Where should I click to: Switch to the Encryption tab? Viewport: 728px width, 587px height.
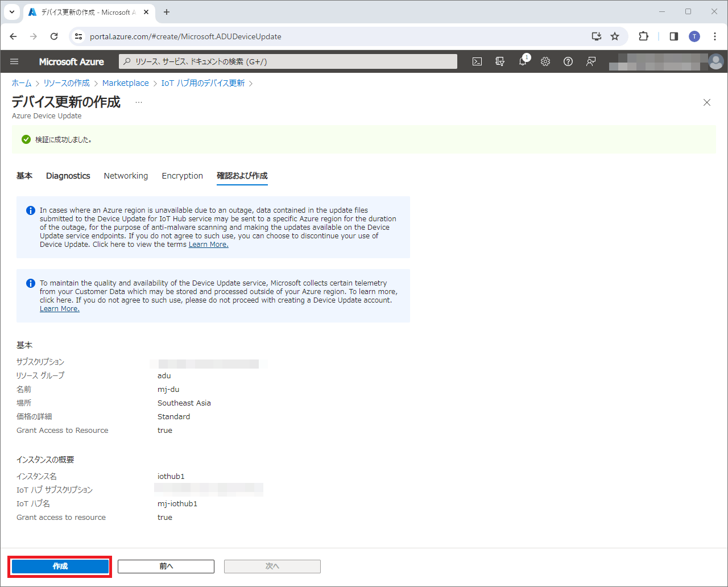click(182, 176)
